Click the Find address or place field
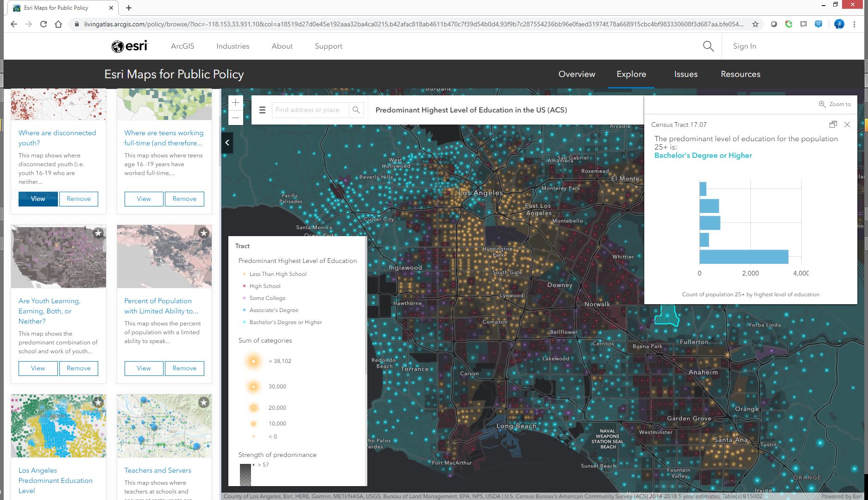Screen dimensions: 868x500 (310, 110)
